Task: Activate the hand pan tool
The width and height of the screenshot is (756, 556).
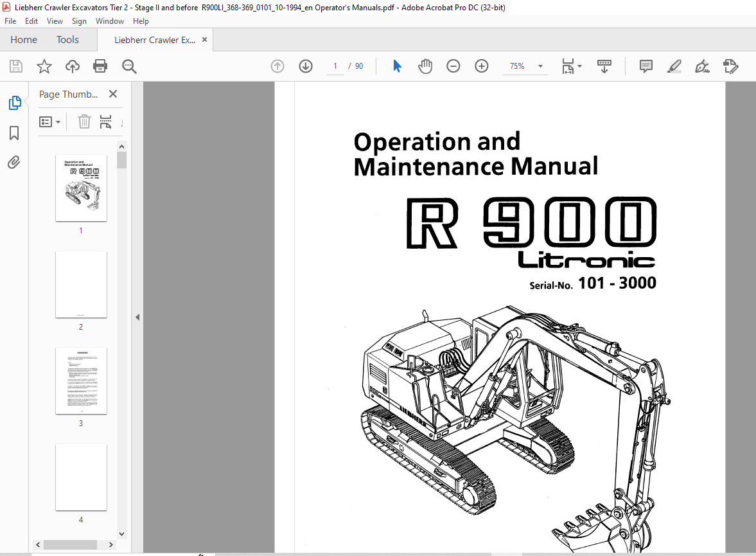Action: pos(425,66)
